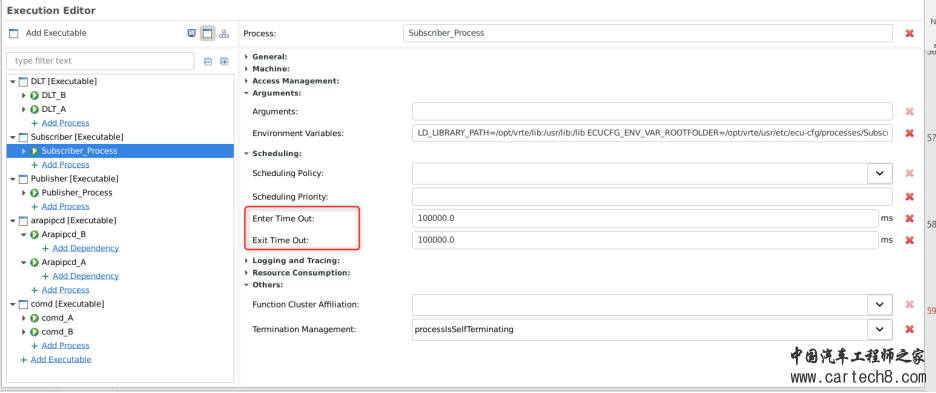
Task: Remove the Exit Time Out value
Action: point(909,240)
